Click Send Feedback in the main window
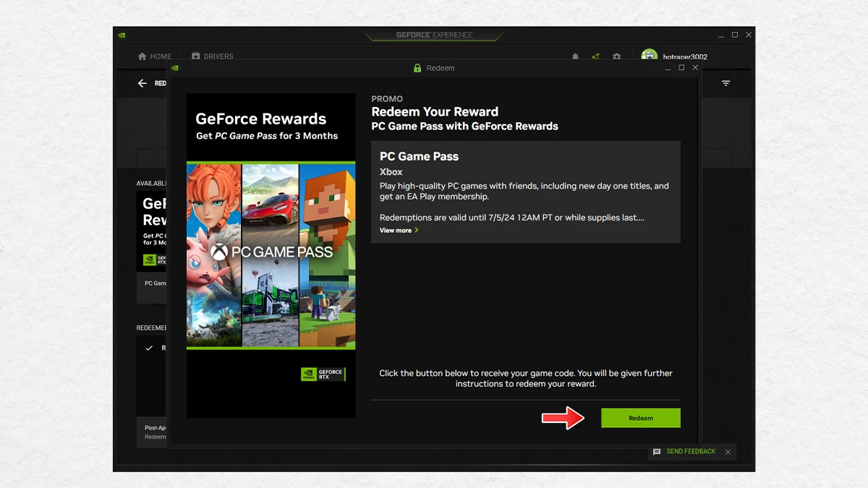This screenshot has height=488, width=868. click(691, 452)
